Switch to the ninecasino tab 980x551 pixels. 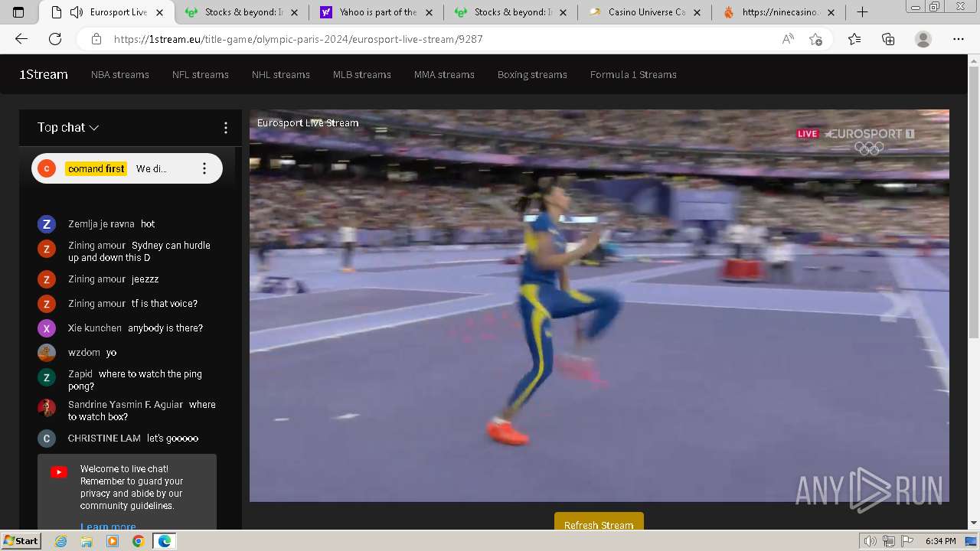pyautogui.click(x=780, y=12)
